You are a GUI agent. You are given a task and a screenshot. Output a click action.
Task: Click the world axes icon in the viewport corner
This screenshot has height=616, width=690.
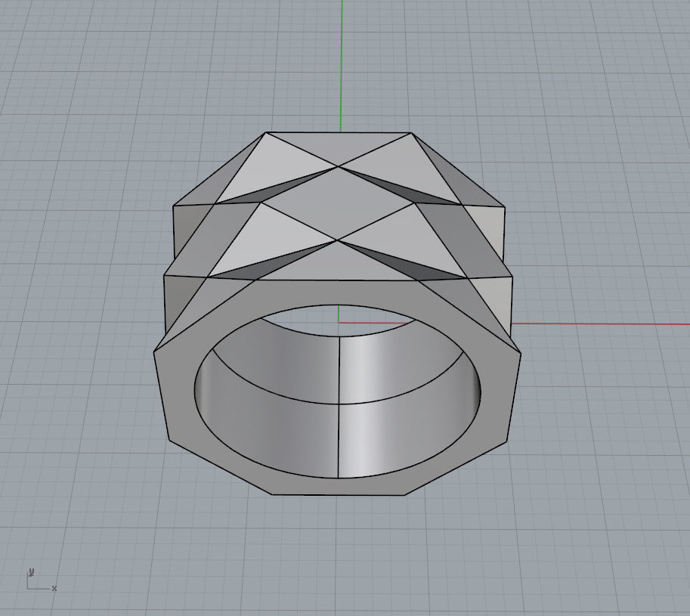pos(42,579)
